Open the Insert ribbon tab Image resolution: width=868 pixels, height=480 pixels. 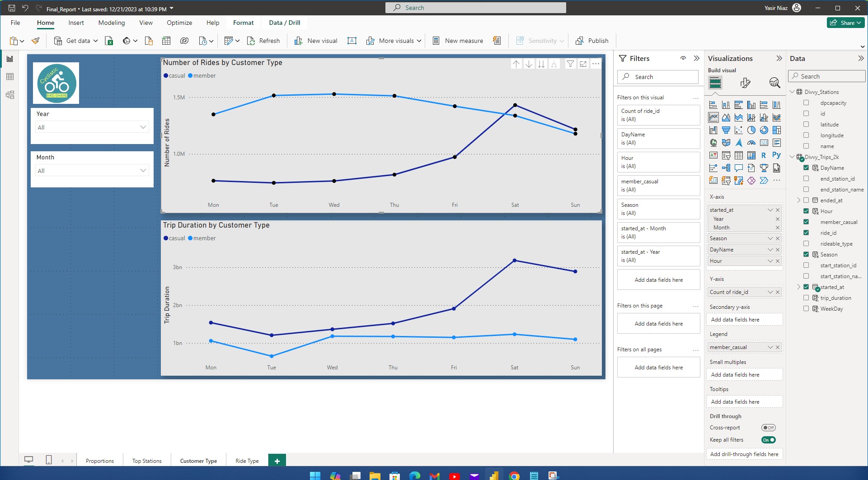(76, 23)
